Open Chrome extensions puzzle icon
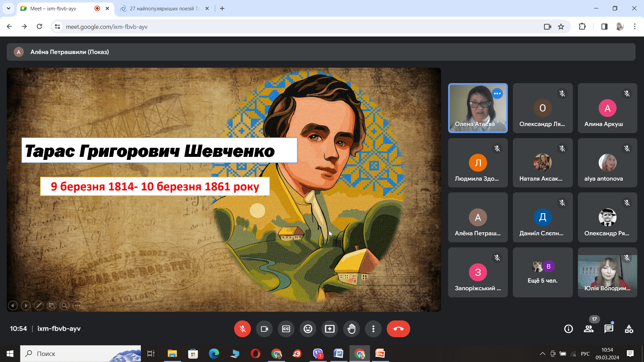 pos(582,26)
